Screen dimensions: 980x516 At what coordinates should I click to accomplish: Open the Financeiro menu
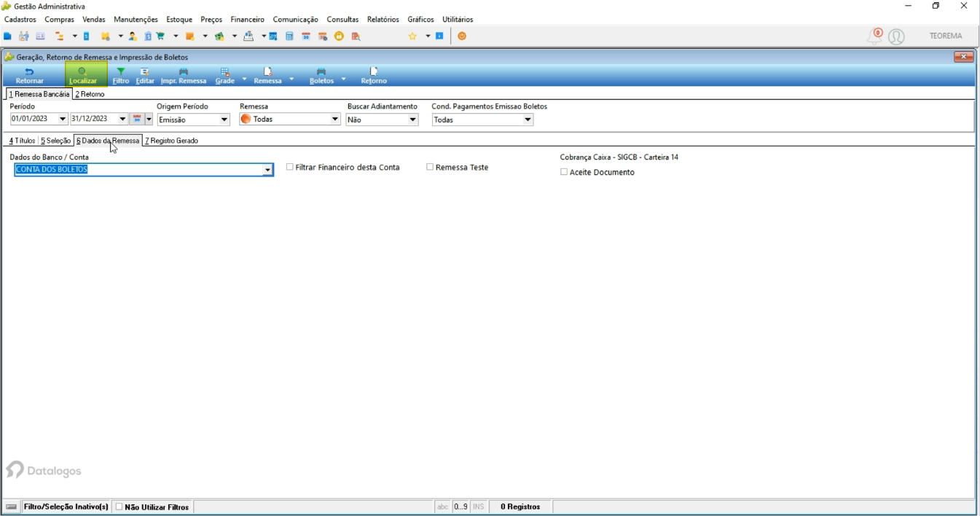click(x=247, y=20)
